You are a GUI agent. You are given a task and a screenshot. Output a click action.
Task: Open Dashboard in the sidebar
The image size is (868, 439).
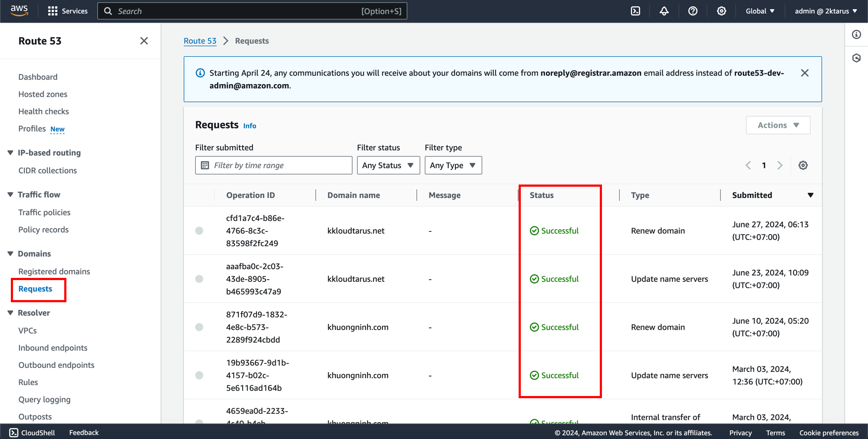(38, 77)
